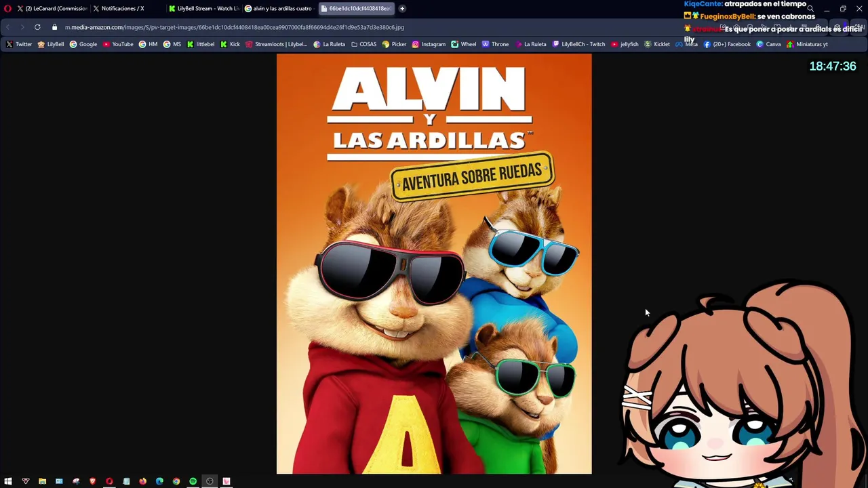Open the Opera menu logo

coord(7,9)
